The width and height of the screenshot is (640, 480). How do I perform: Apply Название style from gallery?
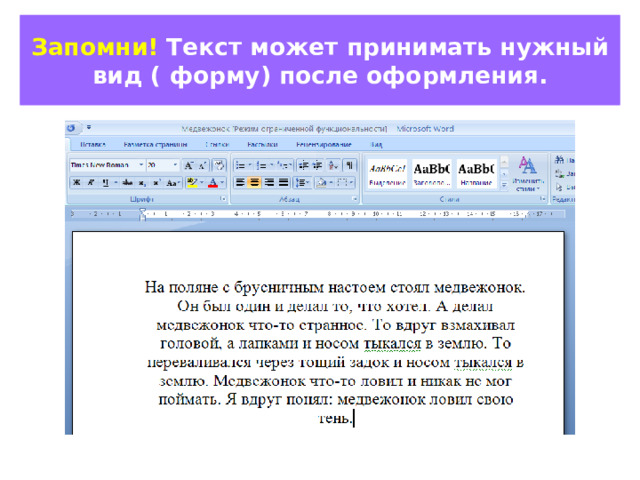click(476, 174)
